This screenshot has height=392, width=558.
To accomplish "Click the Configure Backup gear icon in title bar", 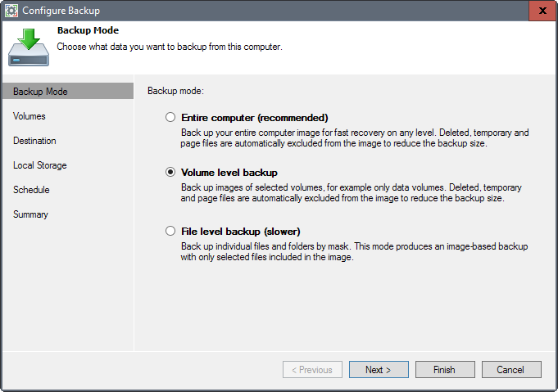I will 11,11.
